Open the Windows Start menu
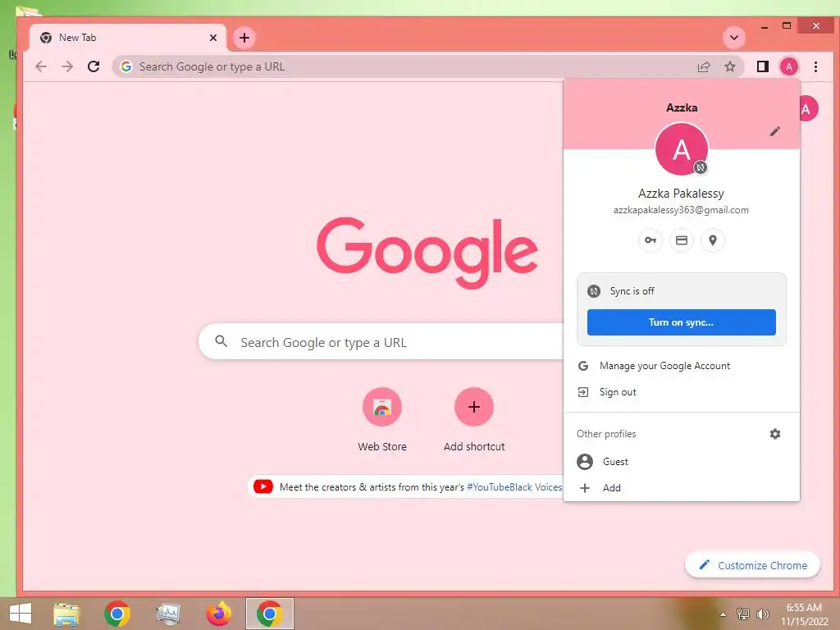 tap(21, 614)
